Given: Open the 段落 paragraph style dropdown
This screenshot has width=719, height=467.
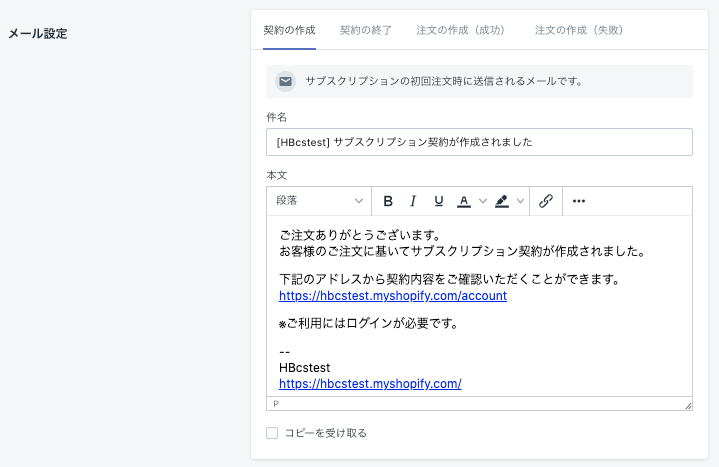Looking at the screenshot, I should coord(319,201).
